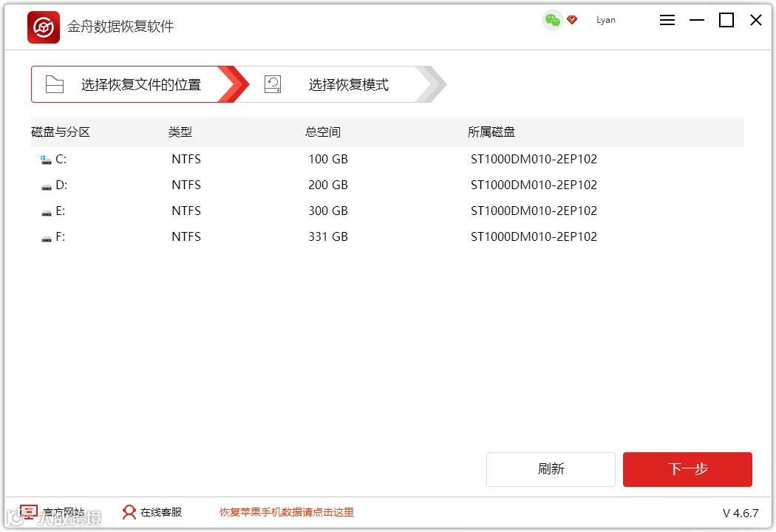Select the D: partition label

tap(61, 185)
